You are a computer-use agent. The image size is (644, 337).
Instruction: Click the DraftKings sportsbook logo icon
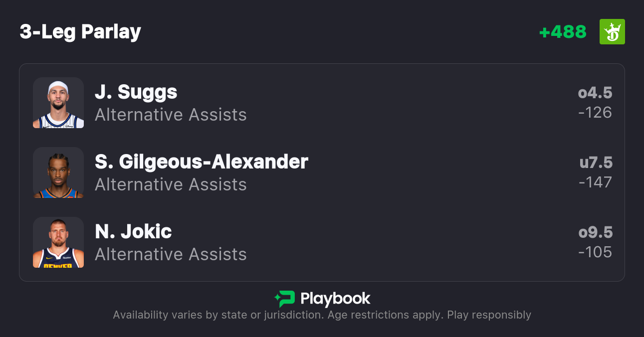(612, 32)
